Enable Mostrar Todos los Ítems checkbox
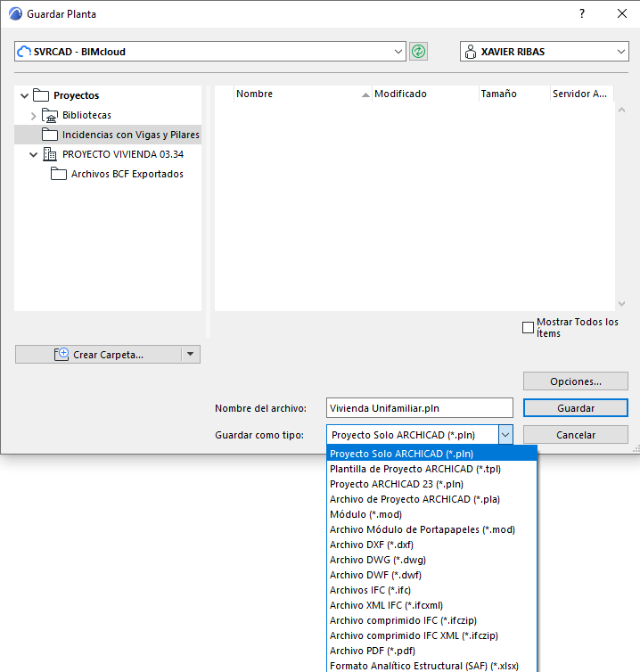The width and height of the screenshot is (640, 672). [528, 327]
